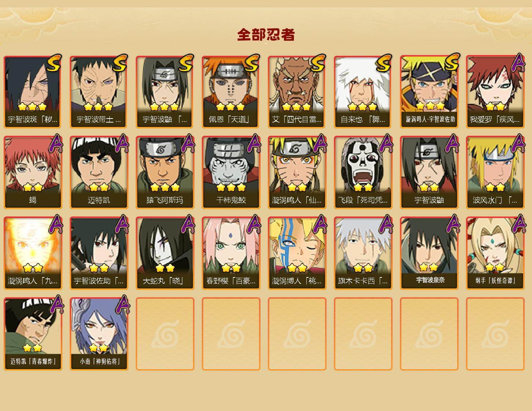The height and width of the screenshot is (411, 532).
Task: Click the A rank badge on 我爱罗
Action: (518, 62)
